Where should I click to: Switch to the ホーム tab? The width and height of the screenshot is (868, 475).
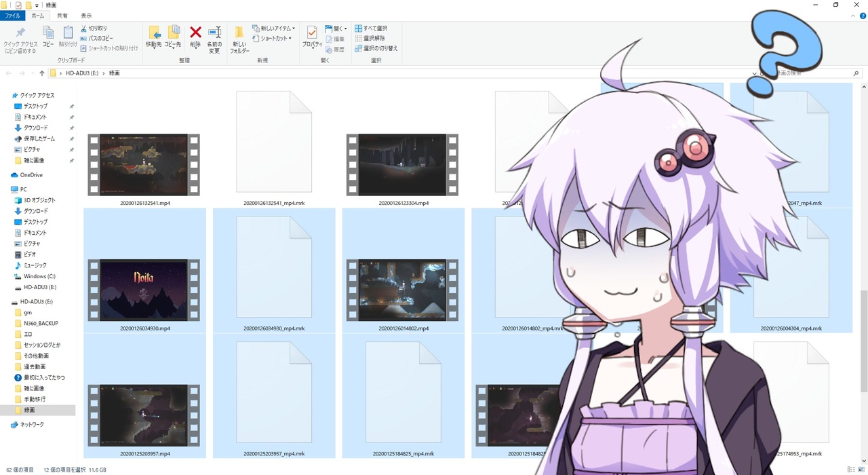click(38, 15)
